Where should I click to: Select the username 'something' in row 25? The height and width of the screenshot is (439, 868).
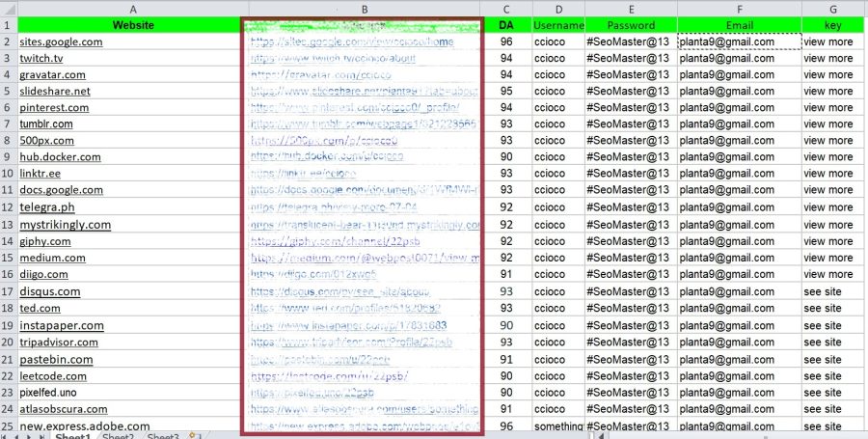click(x=558, y=425)
